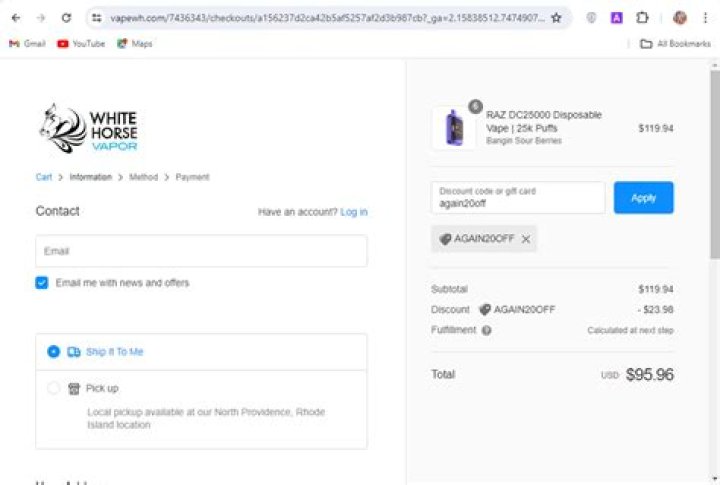This screenshot has height=485, width=720.
Task: Go back to Cart in breadcrumb
Action: 44,177
